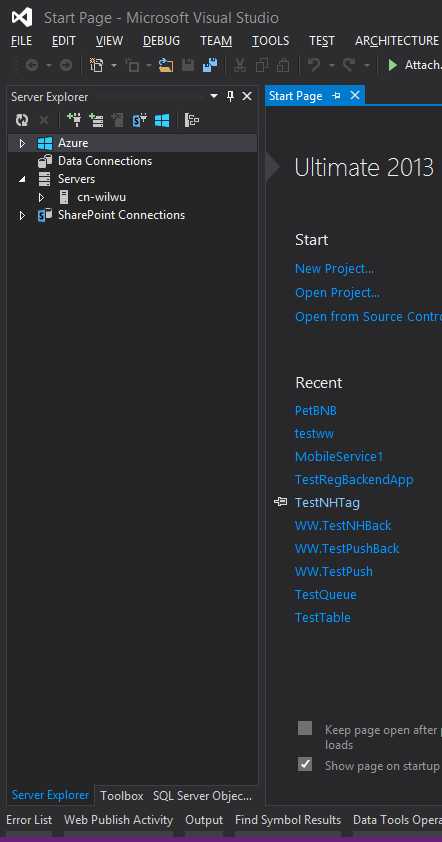
Task: Click the Open File folder icon
Action: click(166, 66)
